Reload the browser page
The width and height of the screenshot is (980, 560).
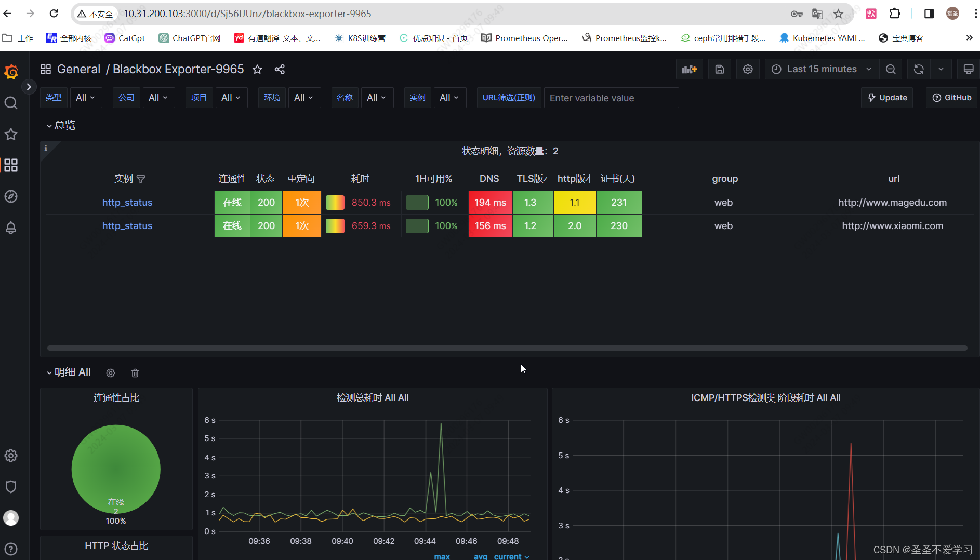(54, 14)
